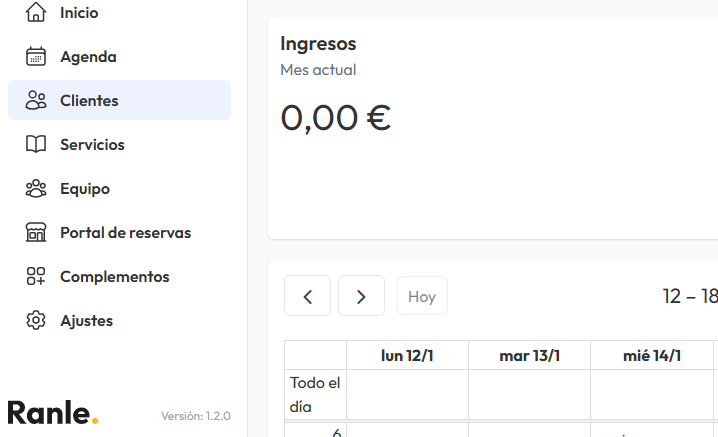Click the all-day cell under lun 12/1

coord(407,395)
